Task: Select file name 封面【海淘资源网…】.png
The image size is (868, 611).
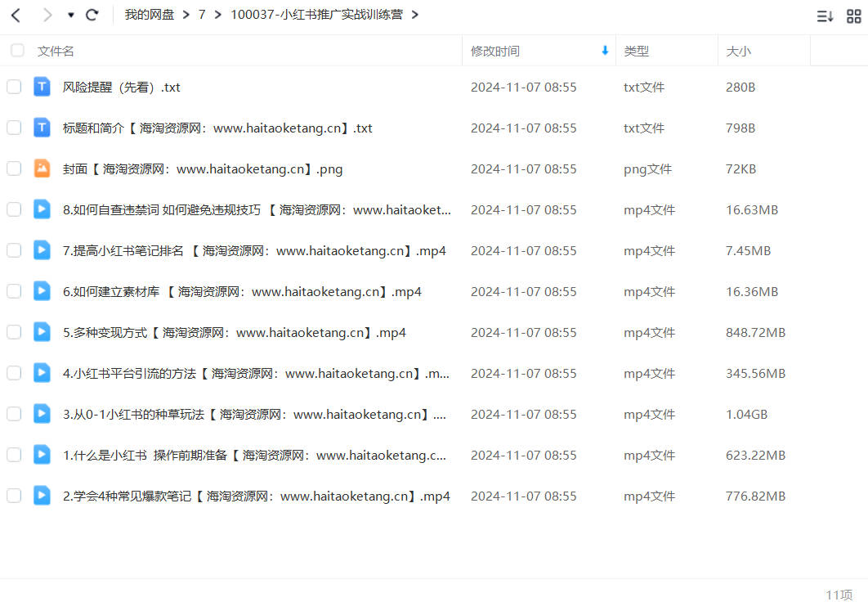Action: click(203, 169)
